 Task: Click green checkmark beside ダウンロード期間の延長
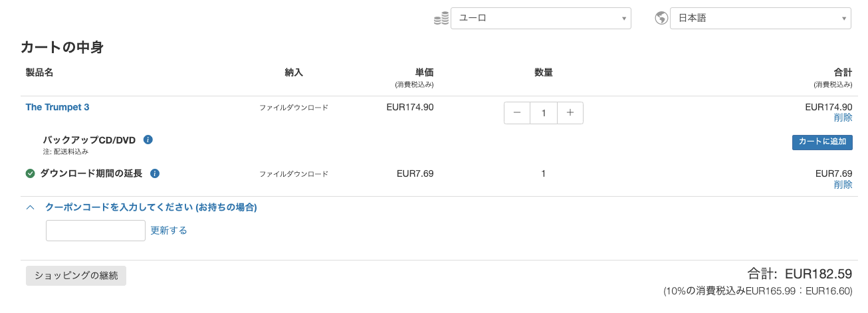click(x=30, y=173)
